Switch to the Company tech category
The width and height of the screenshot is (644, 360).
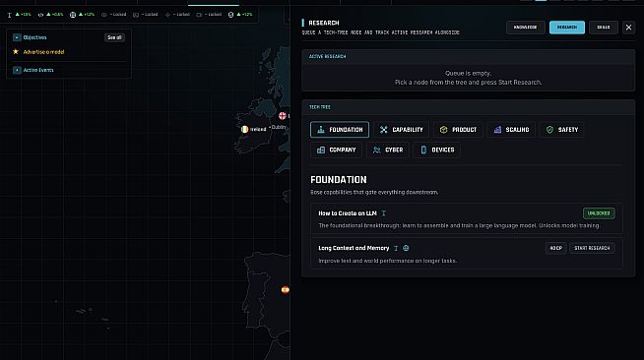pos(337,150)
